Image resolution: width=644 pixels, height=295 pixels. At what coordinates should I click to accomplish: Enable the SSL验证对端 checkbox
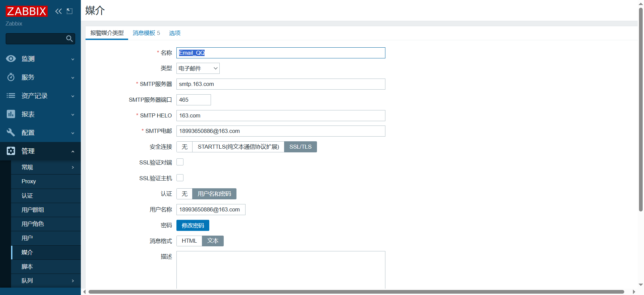click(180, 162)
